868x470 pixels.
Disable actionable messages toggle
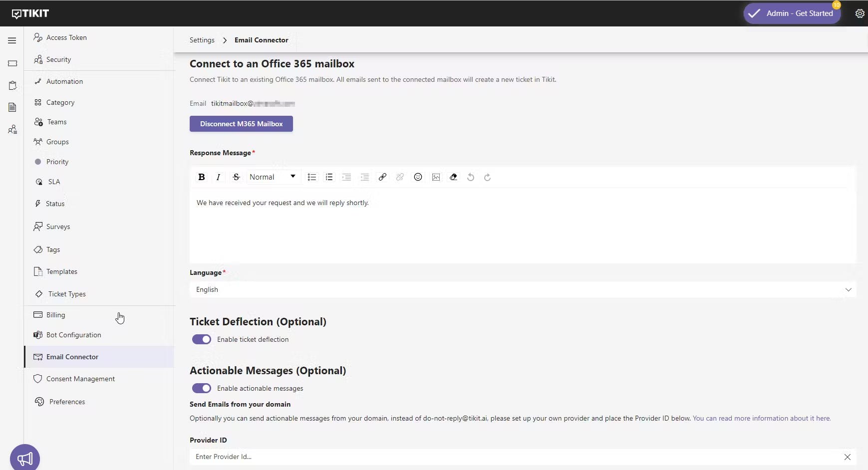pyautogui.click(x=202, y=388)
